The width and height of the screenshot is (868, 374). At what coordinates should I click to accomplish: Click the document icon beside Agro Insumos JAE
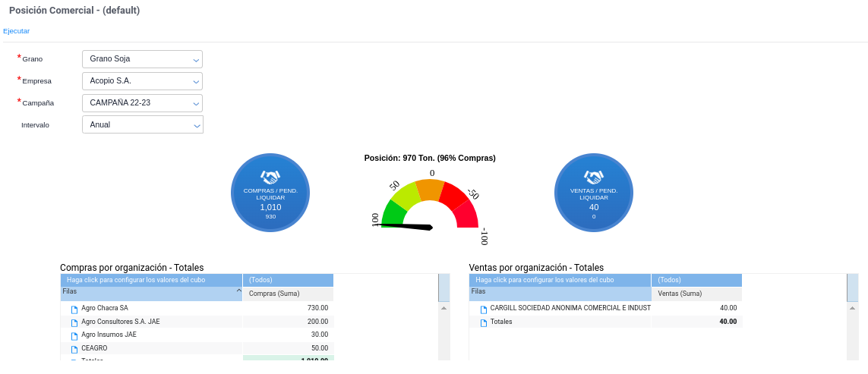(x=74, y=336)
